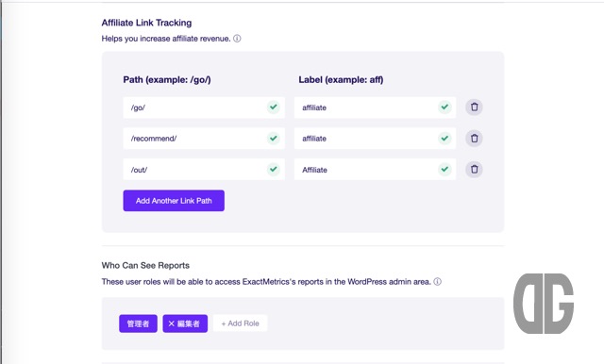Add Another Link Path
The height and width of the screenshot is (364, 604).
[x=174, y=201]
